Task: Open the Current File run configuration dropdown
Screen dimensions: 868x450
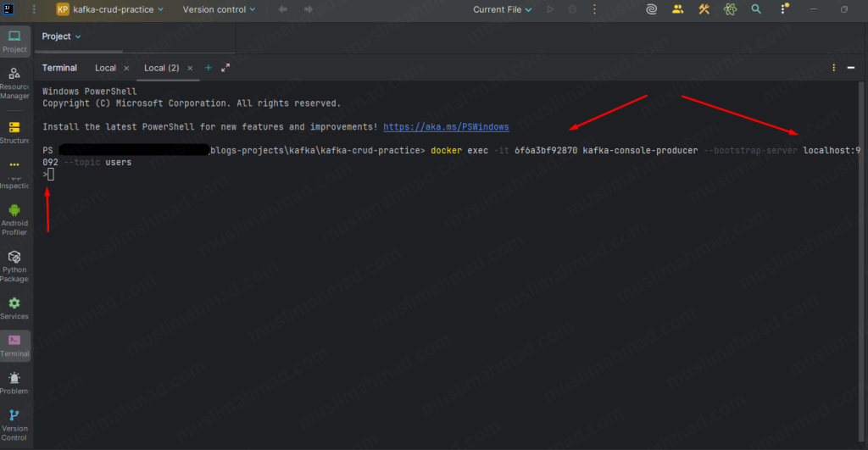Action: coord(502,9)
